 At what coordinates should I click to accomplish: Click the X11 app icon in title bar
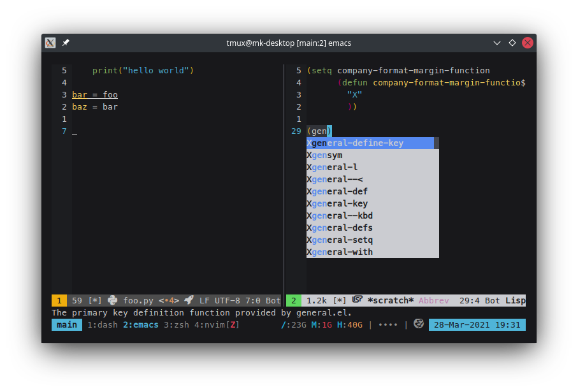(x=50, y=43)
